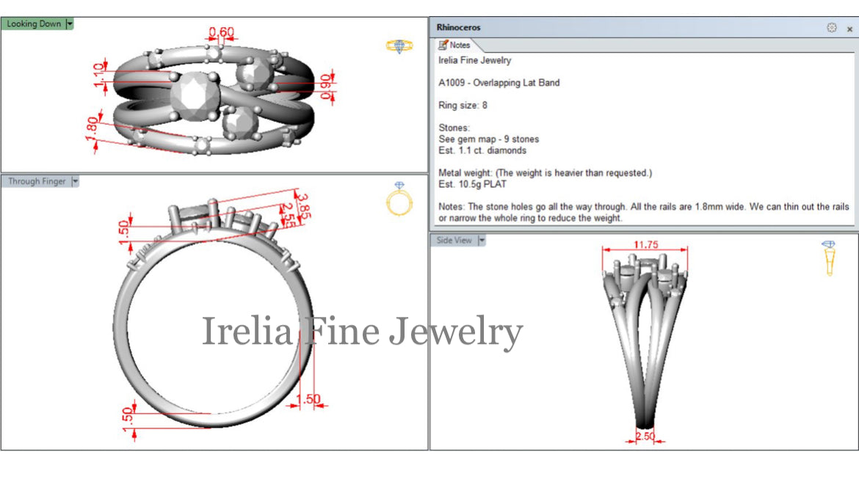Click 'Est. 10.5g PLAT' text

click(472, 184)
